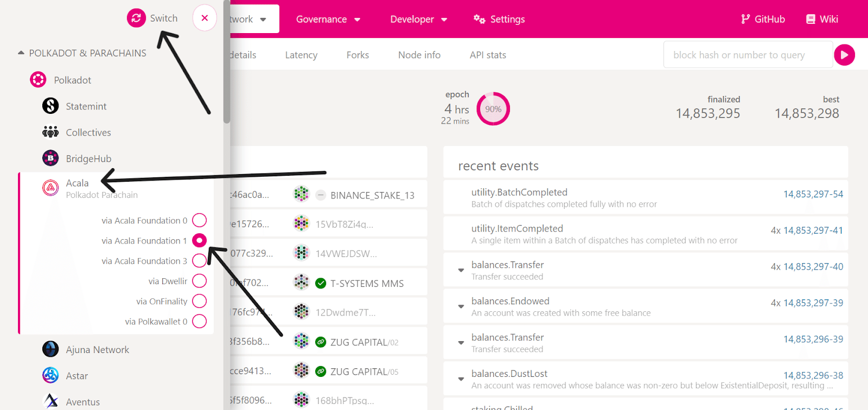This screenshot has width=868, height=410.
Task: Select via Polkawallet 0 endpoint
Action: coord(199,321)
